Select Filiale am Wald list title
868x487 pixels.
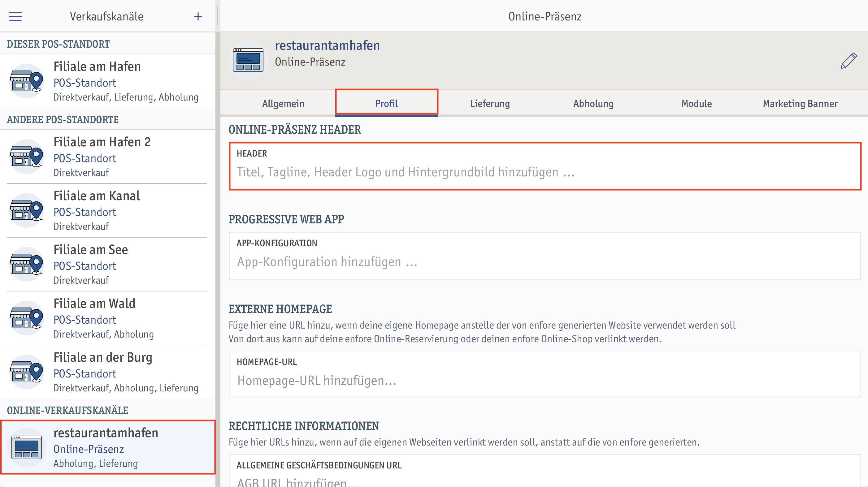(x=94, y=304)
